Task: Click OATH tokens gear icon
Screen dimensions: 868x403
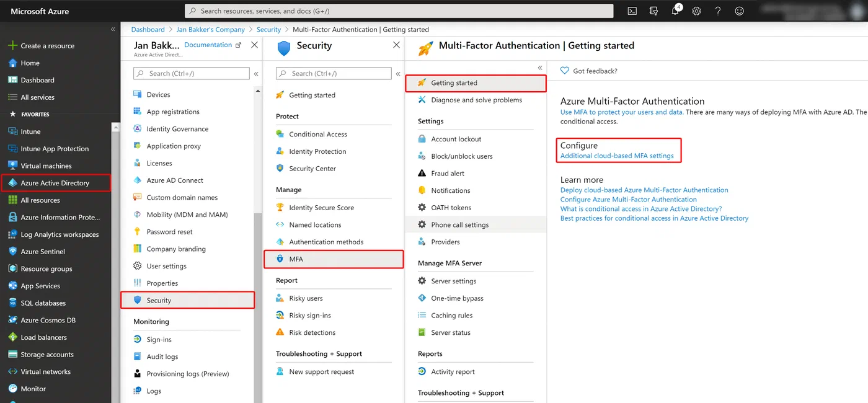Action: point(422,208)
